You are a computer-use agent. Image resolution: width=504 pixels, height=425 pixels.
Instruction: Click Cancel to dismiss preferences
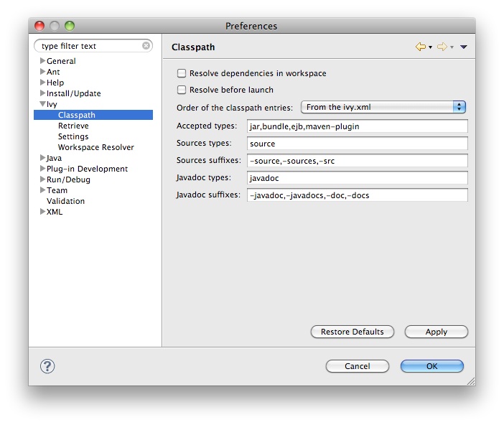(357, 366)
